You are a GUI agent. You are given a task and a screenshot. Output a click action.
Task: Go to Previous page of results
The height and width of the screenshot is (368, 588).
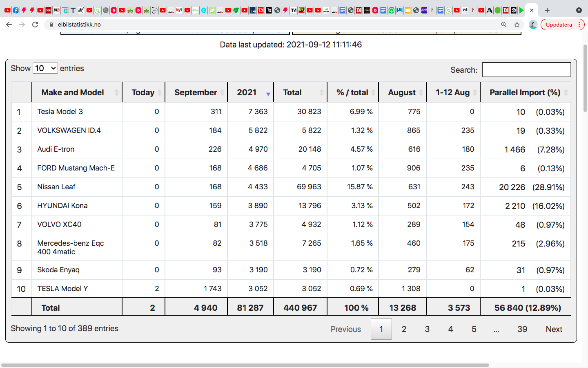pos(346,329)
